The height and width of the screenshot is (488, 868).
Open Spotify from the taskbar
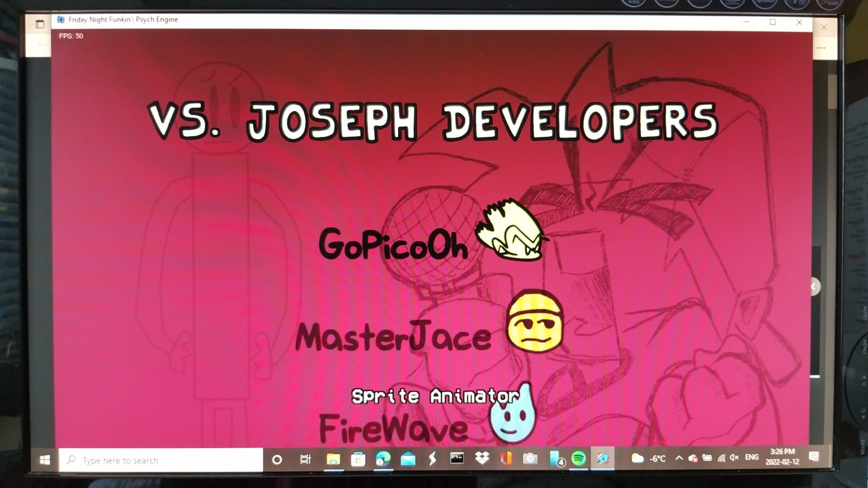(x=580, y=459)
